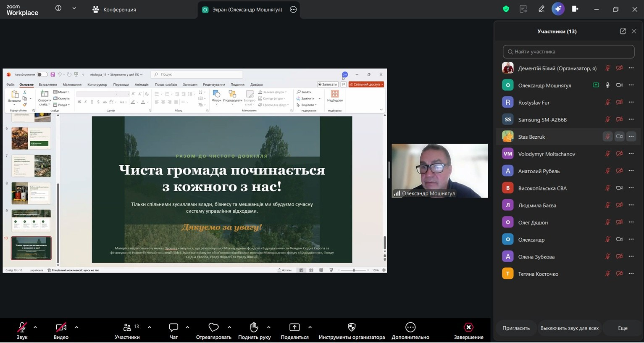Open the Zoom notes icon in title bar
This screenshot has height=343, width=644.
point(523,9)
